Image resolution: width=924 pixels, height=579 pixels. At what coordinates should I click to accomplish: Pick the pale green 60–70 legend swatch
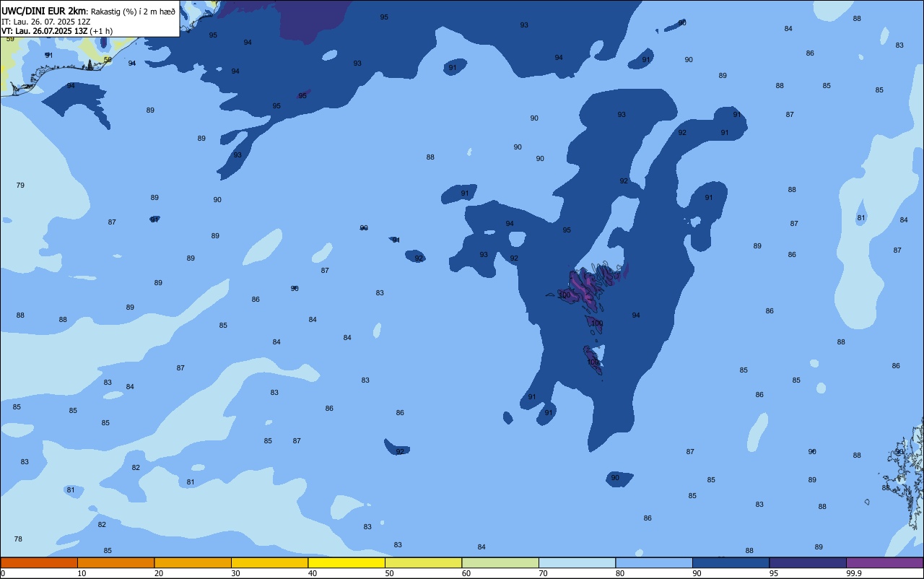click(500, 562)
